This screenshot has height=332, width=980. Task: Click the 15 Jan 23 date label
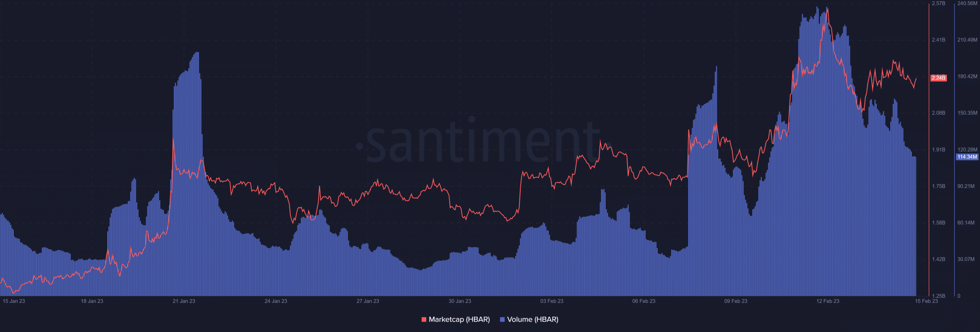(x=14, y=301)
